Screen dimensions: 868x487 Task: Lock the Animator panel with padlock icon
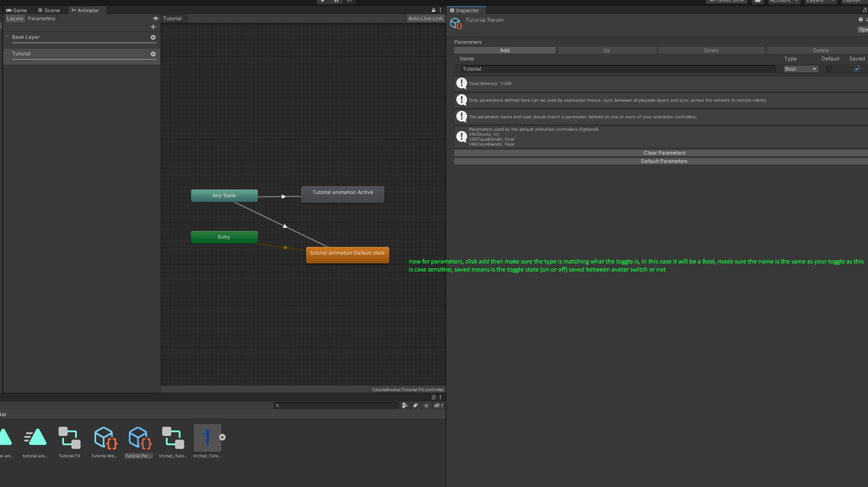pyautogui.click(x=433, y=10)
